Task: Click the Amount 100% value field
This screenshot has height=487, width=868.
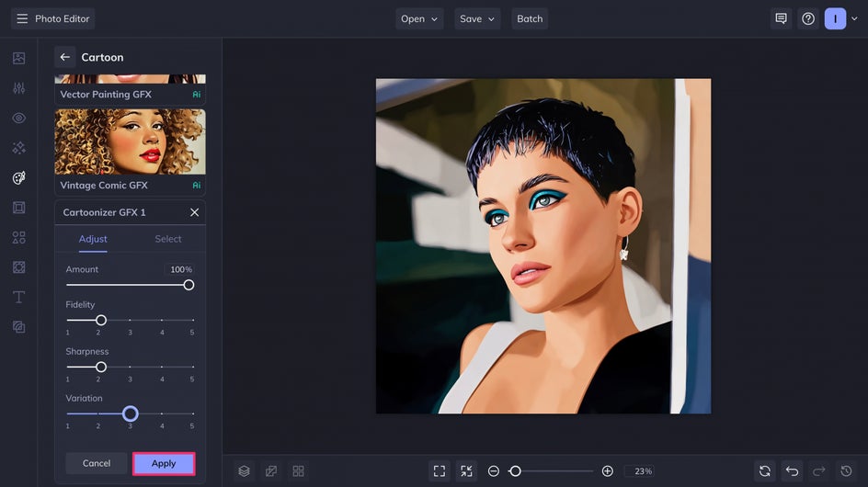Action: click(x=179, y=269)
